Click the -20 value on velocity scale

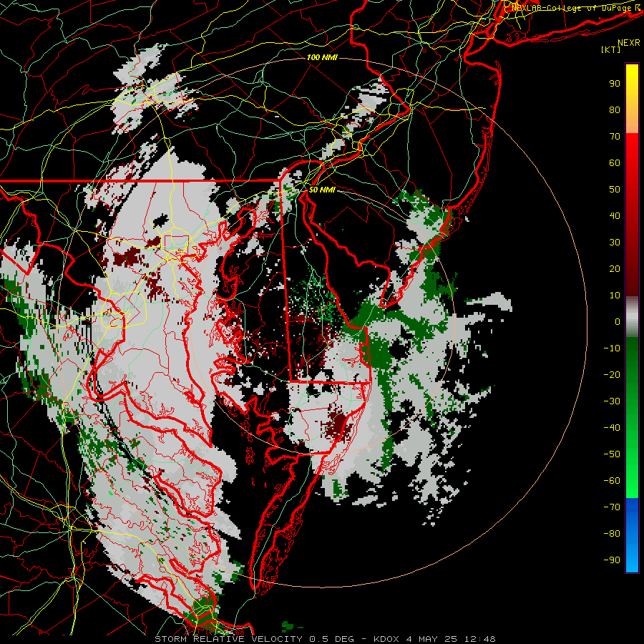pos(612,374)
